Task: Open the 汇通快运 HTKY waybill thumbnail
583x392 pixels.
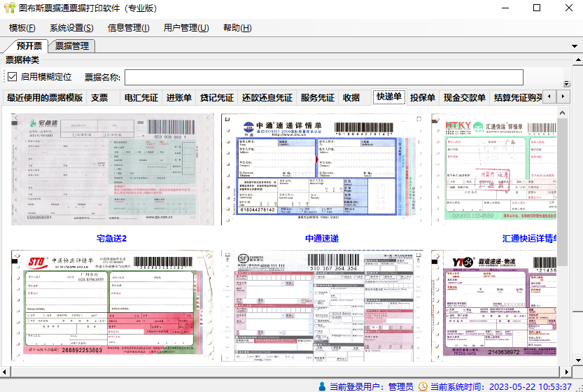Action: point(494,169)
